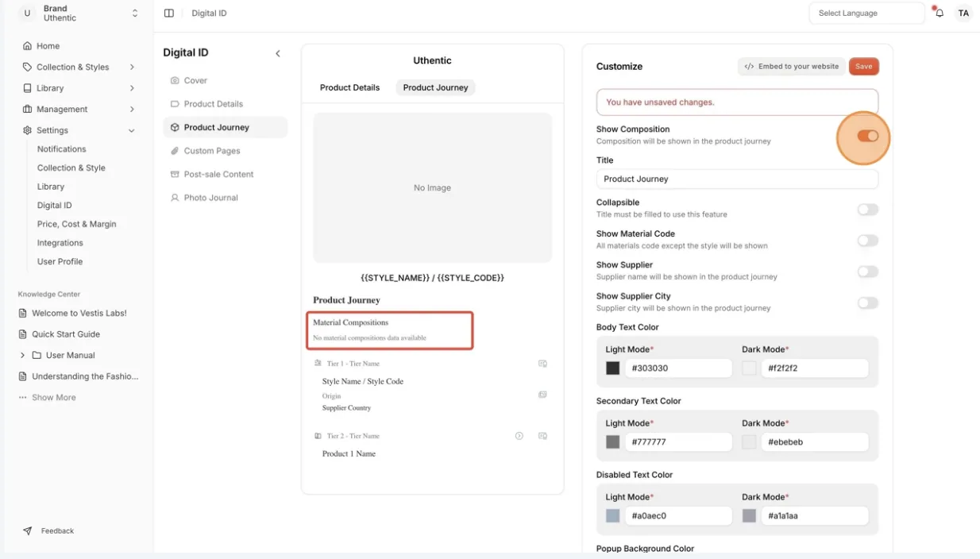
Task: Click the #ebebeb dark mode hex field
Action: pos(815,442)
